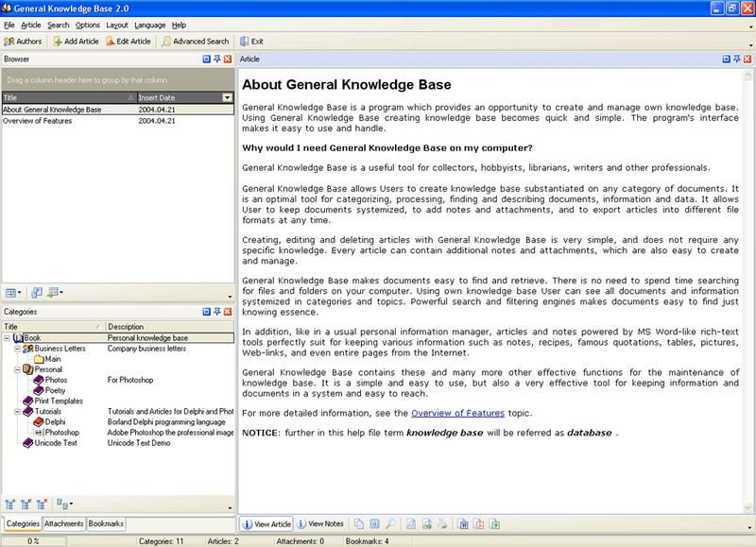The image size is (756, 547).
Task: Collapse the Book tree node
Action: pyautogui.click(x=8, y=338)
